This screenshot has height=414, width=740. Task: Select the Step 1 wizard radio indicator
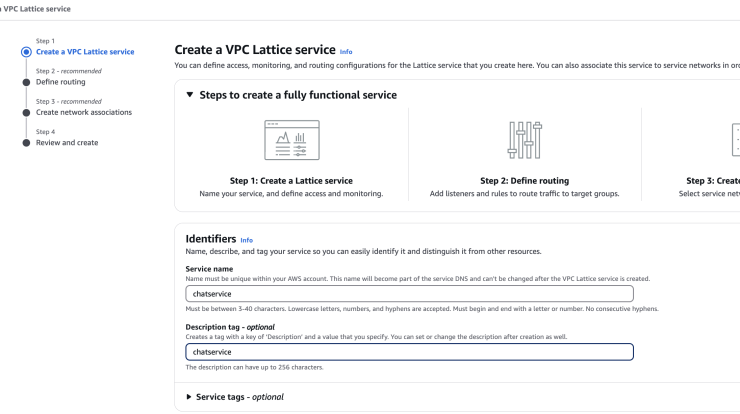(26, 52)
